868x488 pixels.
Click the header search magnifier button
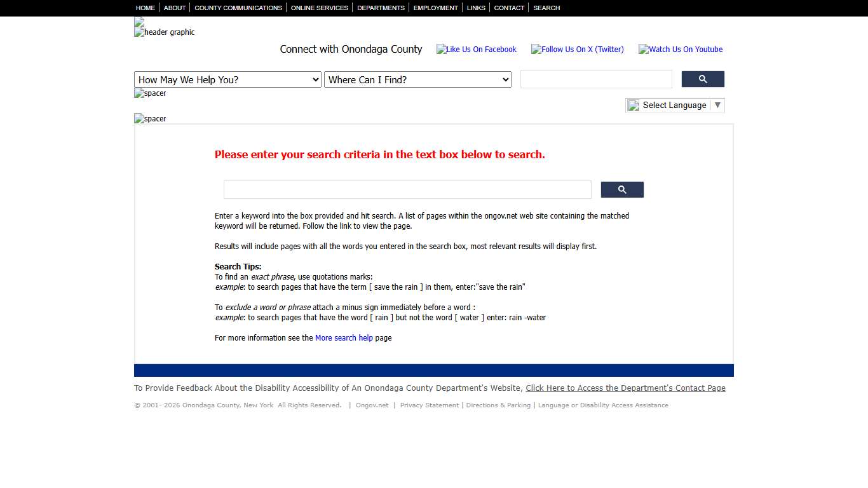click(703, 79)
